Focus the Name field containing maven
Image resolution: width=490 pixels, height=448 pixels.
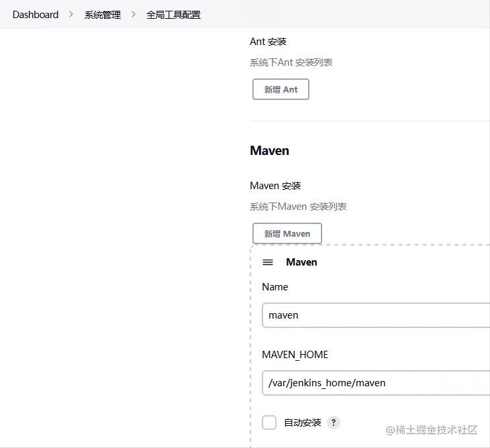tap(376, 315)
